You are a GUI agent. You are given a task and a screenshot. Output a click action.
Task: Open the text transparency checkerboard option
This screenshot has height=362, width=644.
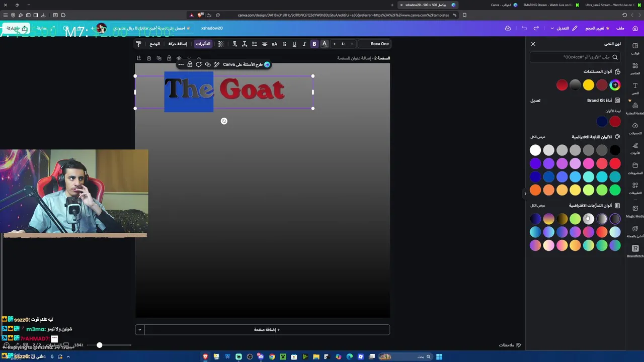[x=220, y=44]
